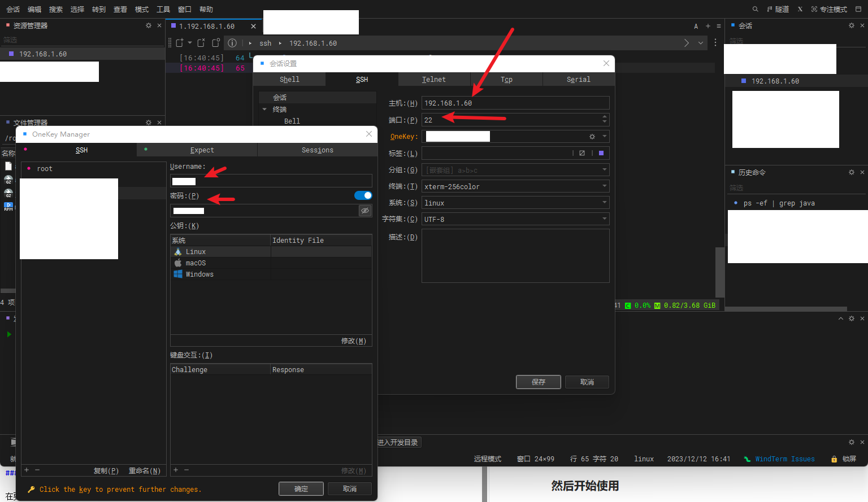868x502 pixels.
Task: Collapse the bottom panel with the up chevron
Action: [841, 318]
